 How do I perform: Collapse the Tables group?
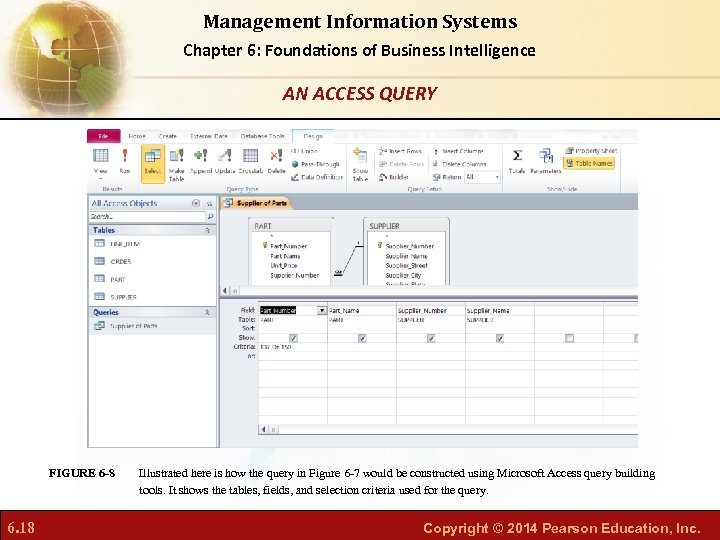[x=208, y=230]
